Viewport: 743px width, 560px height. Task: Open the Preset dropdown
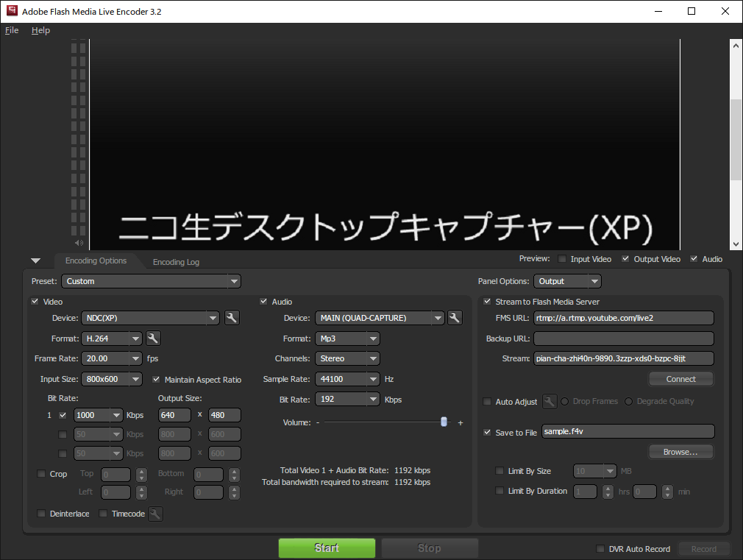tap(151, 281)
